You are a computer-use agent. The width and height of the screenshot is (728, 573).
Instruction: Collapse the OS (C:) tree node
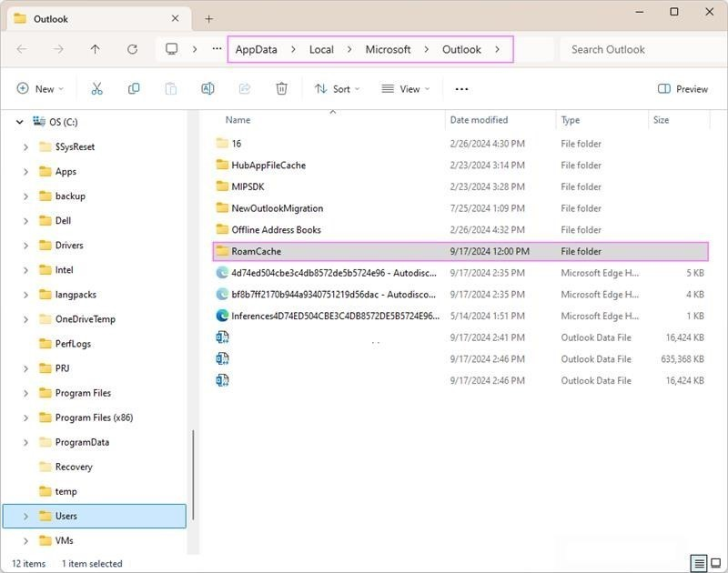click(19, 122)
